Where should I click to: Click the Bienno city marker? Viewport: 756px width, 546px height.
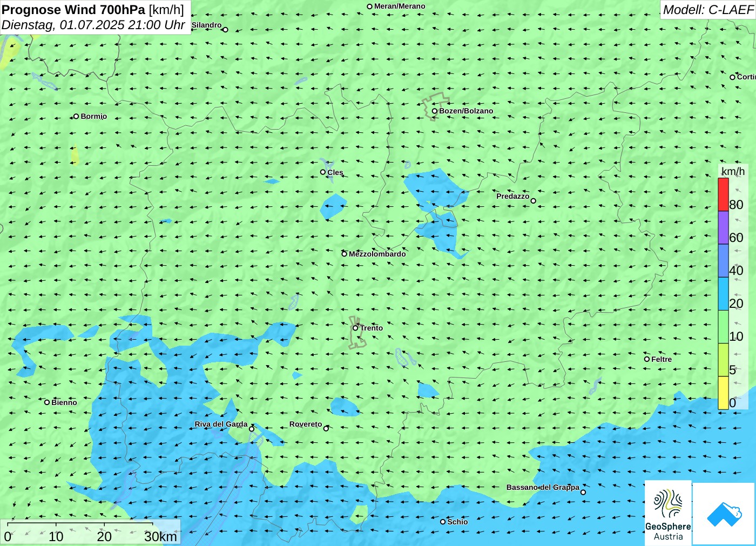coord(47,402)
